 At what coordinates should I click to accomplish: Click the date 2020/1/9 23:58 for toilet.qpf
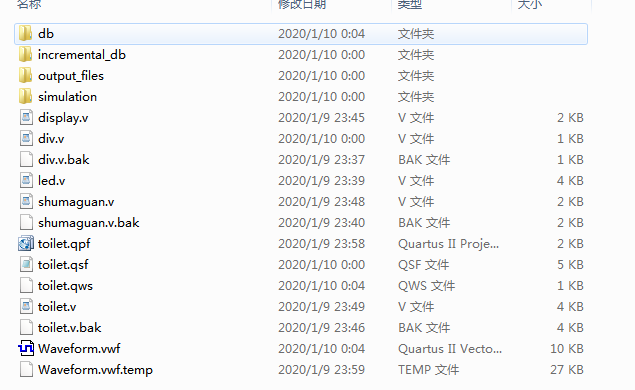click(x=322, y=244)
